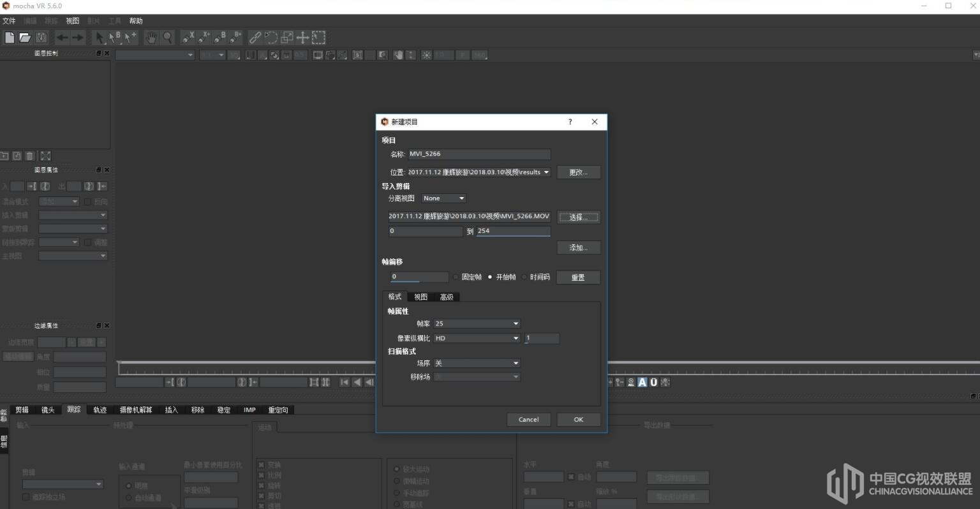Switch to the 高级 tab in dialog
The image size is (980, 509).
(447, 297)
